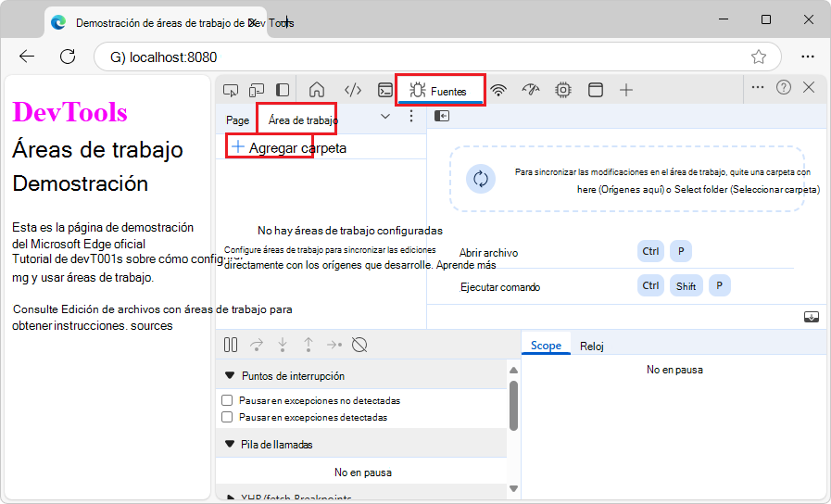Add page to favorites star
Image resolution: width=831 pixels, height=504 pixels.
pos(759,57)
